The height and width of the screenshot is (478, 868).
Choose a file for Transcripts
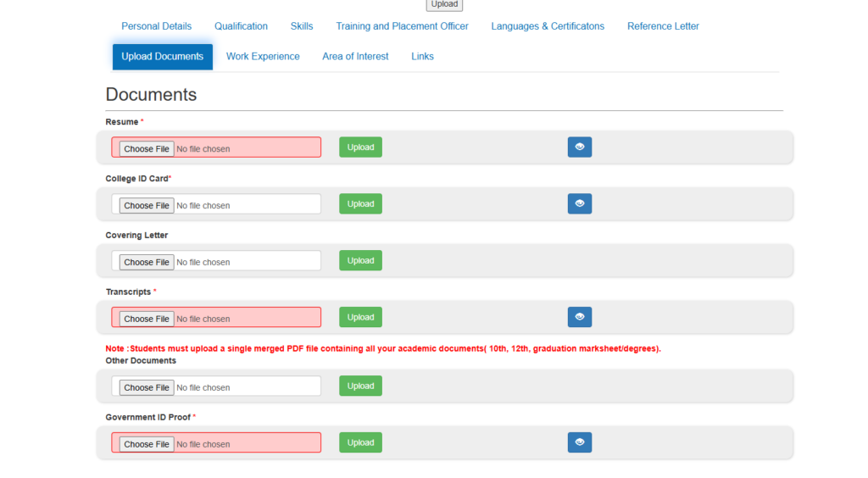pyautogui.click(x=147, y=320)
